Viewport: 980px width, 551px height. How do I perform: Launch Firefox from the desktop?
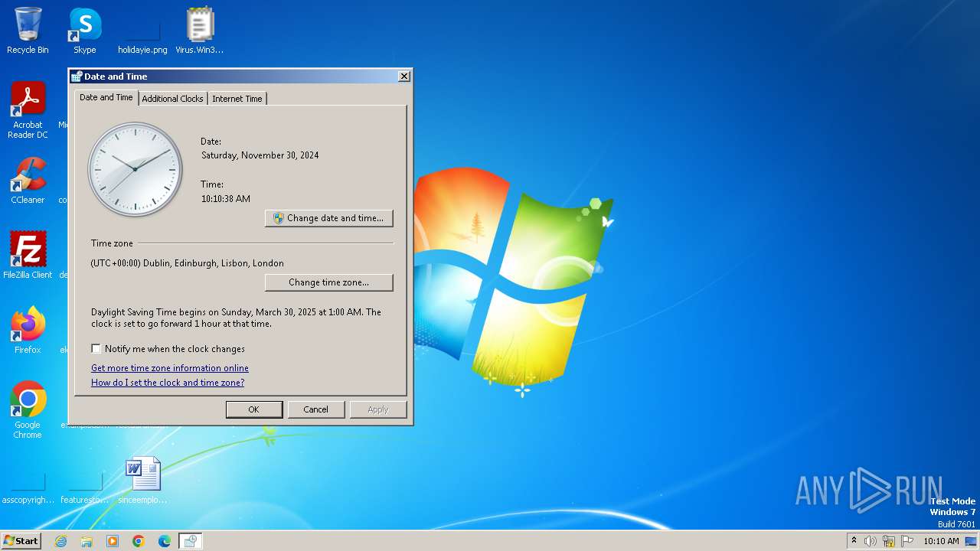pos(28,330)
